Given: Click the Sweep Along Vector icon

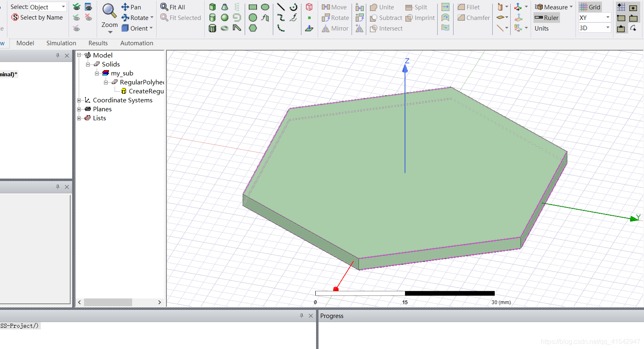Looking at the screenshot, I should [445, 7].
